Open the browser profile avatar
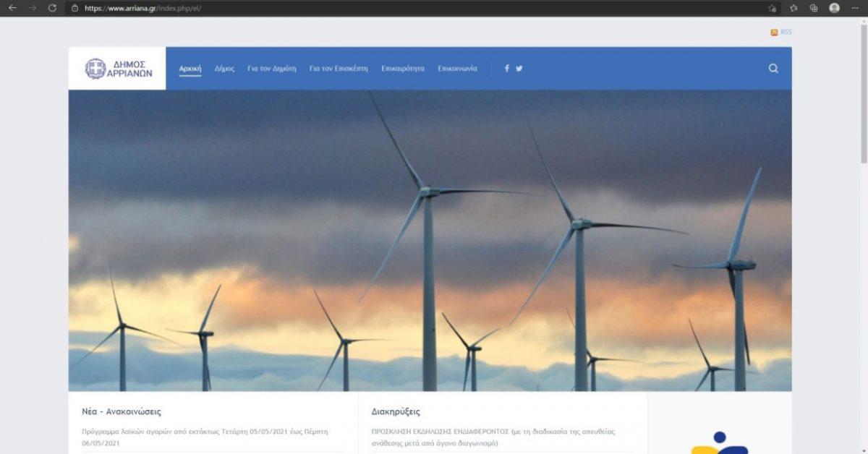 834,8
